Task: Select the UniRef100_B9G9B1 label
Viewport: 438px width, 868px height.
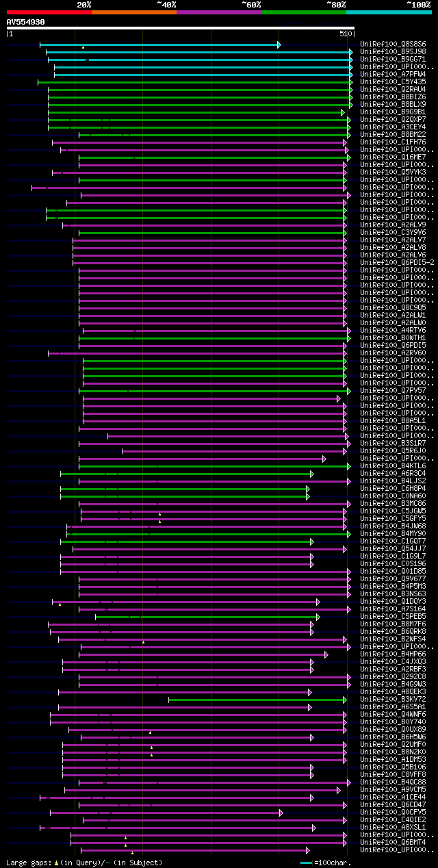Action: click(394, 112)
